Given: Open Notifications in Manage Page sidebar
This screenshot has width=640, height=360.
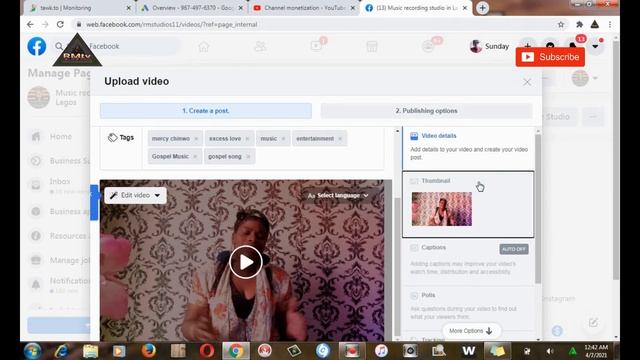Looking at the screenshot, I should pyautogui.click(x=60, y=285).
